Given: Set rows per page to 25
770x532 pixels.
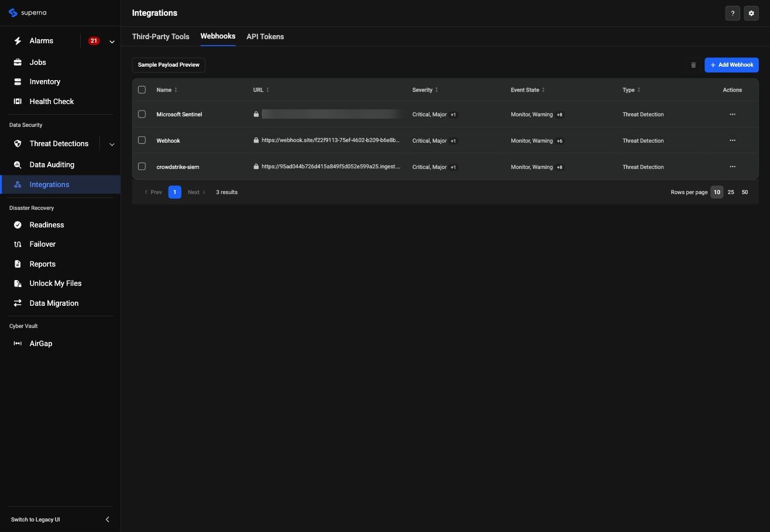Looking at the screenshot, I should coord(731,192).
